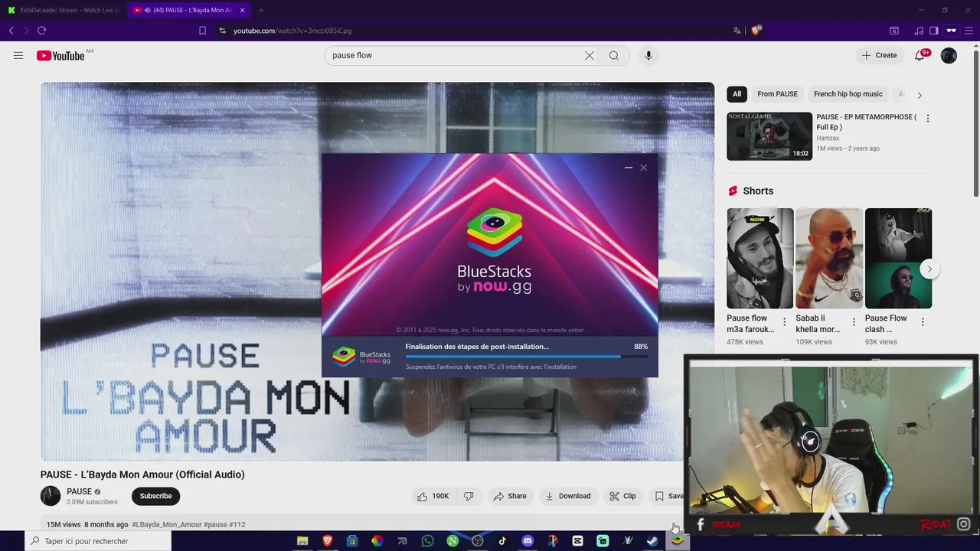Close the BlueStacks installer window
Viewport: 980px width, 551px height.
point(644,168)
